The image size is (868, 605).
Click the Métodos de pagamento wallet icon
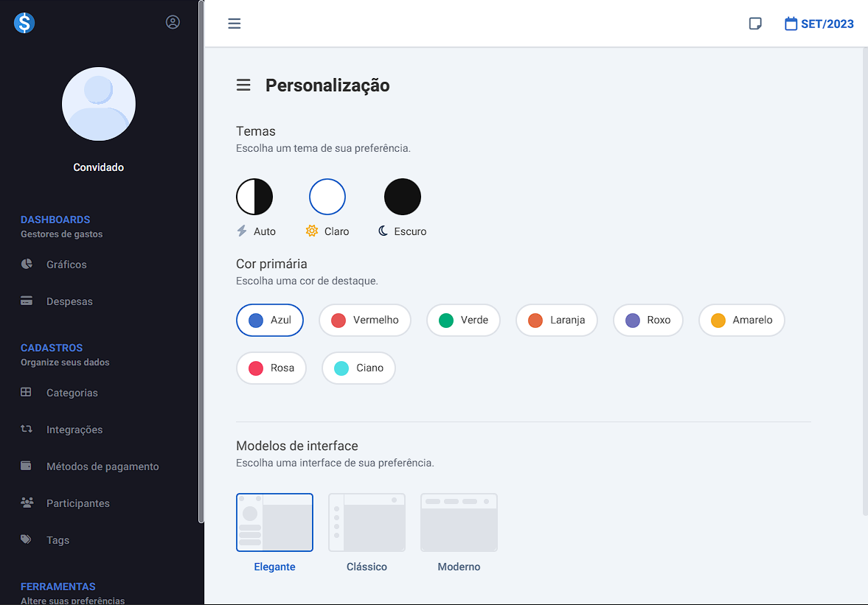tap(27, 466)
